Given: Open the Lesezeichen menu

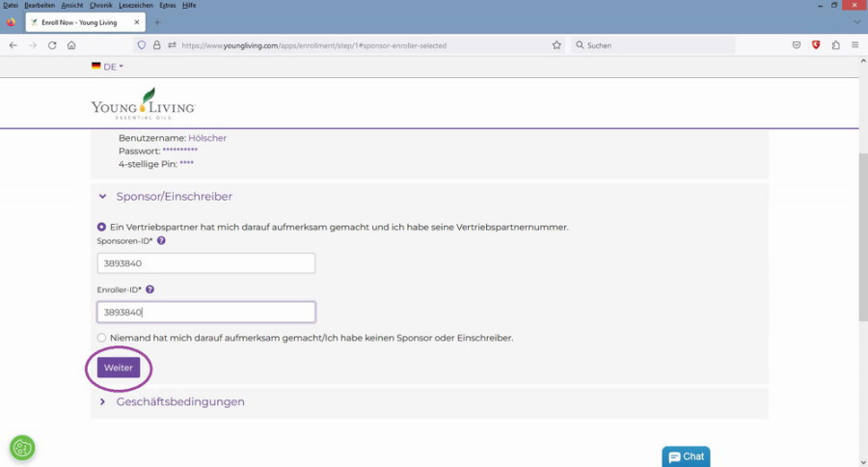Looking at the screenshot, I should pos(135,5).
